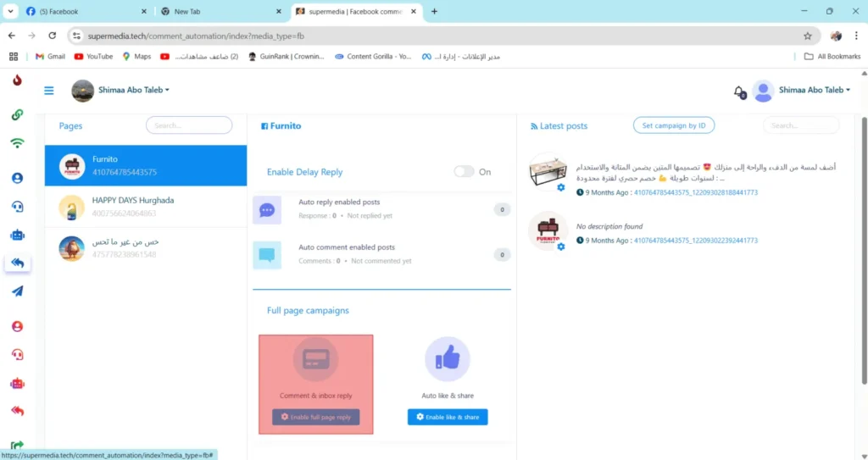Click the Auto reply enabled posts chat icon
The image size is (868, 460).
click(x=267, y=210)
